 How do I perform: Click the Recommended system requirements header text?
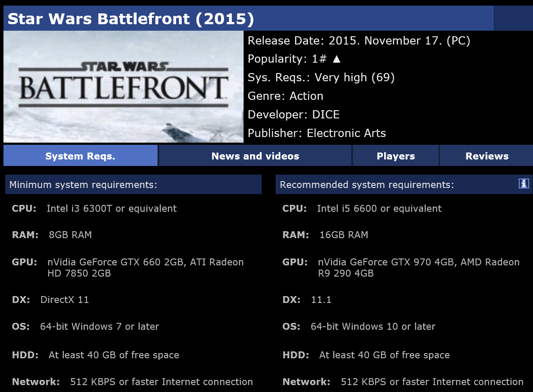click(x=367, y=185)
